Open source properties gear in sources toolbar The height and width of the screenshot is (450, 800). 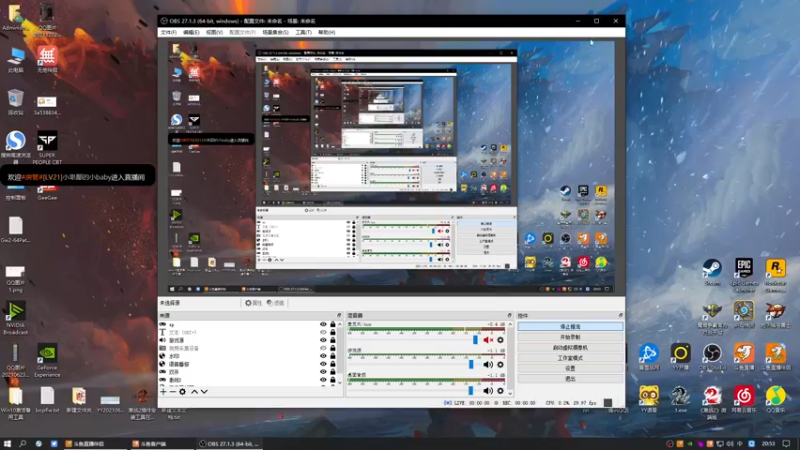(x=182, y=392)
